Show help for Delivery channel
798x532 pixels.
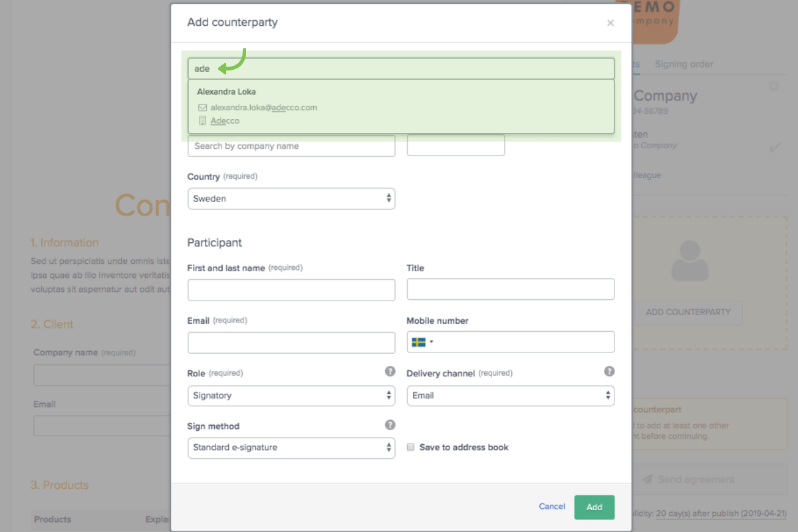click(609, 372)
